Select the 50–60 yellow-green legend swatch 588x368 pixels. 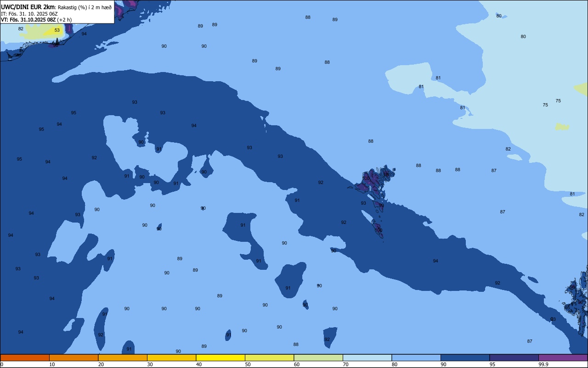(269, 357)
